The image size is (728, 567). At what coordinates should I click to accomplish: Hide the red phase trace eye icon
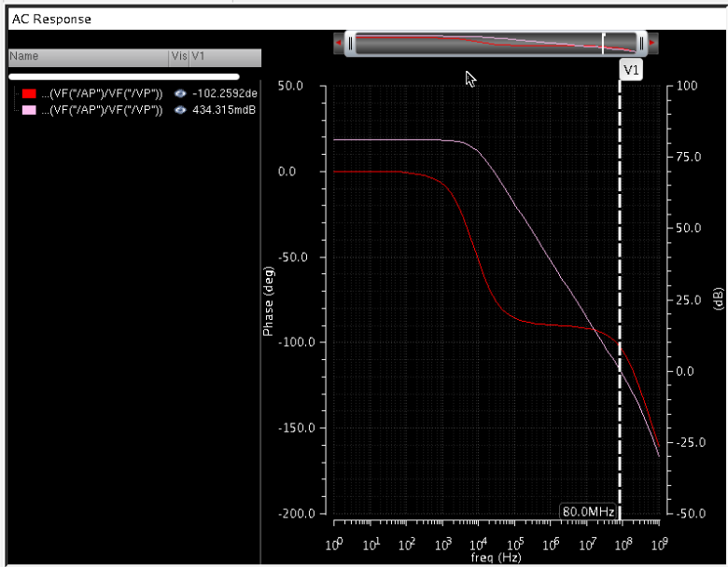[x=179, y=94]
